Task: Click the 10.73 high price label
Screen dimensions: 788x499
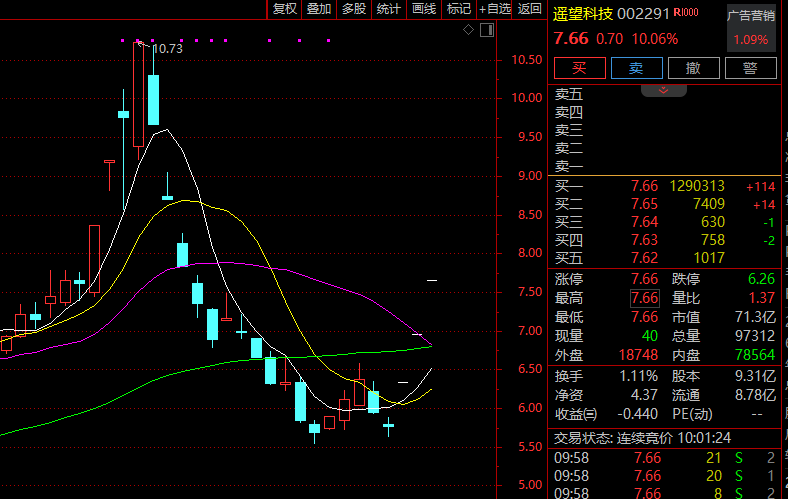Action: pyautogui.click(x=167, y=48)
